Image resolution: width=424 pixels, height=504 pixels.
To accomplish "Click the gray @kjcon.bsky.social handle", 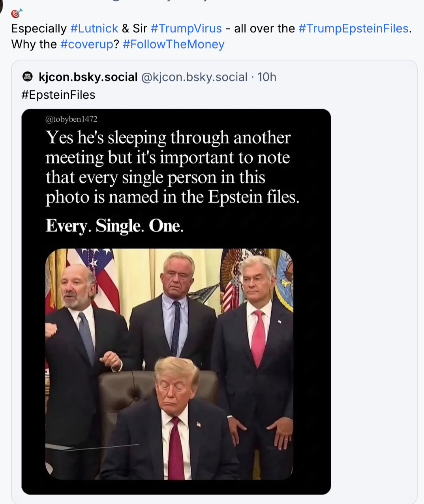I will (194, 77).
